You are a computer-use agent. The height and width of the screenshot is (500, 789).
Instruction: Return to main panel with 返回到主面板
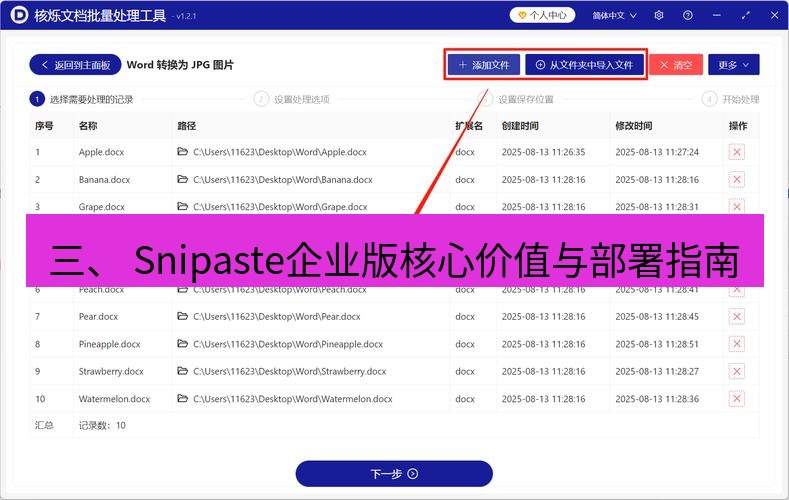click(x=75, y=65)
